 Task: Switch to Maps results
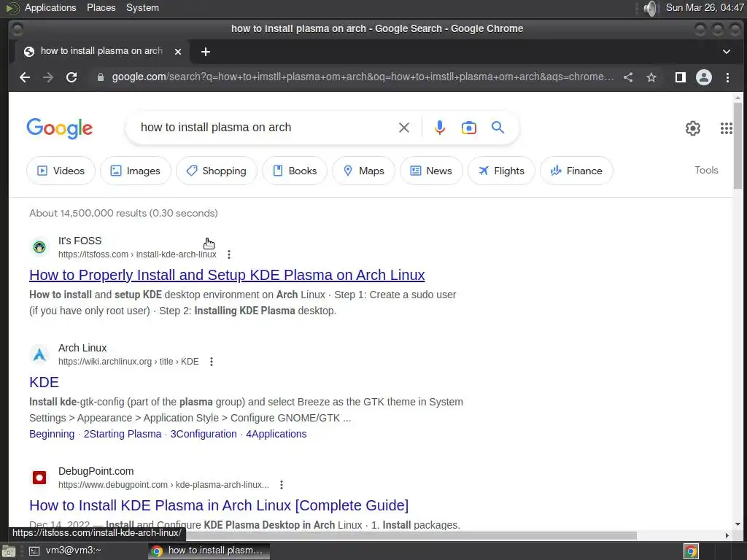pyautogui.click(x=363, y=171)
